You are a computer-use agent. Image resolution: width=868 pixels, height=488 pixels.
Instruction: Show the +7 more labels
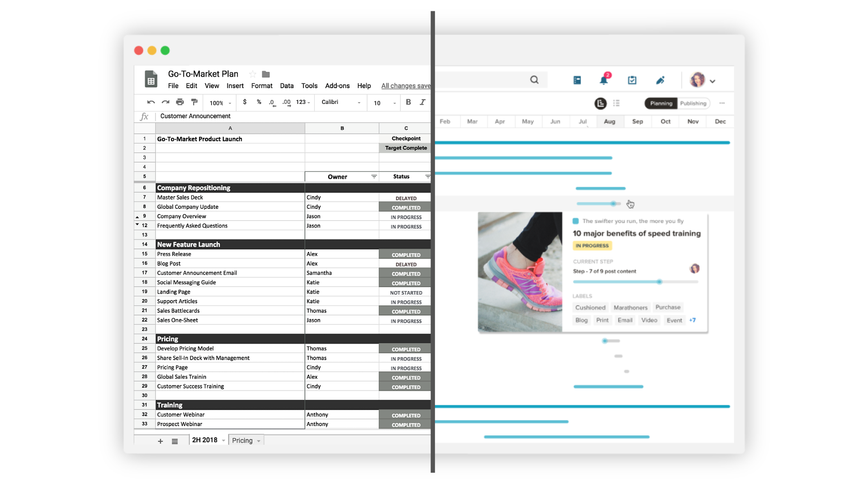click(x=693, y=320)
